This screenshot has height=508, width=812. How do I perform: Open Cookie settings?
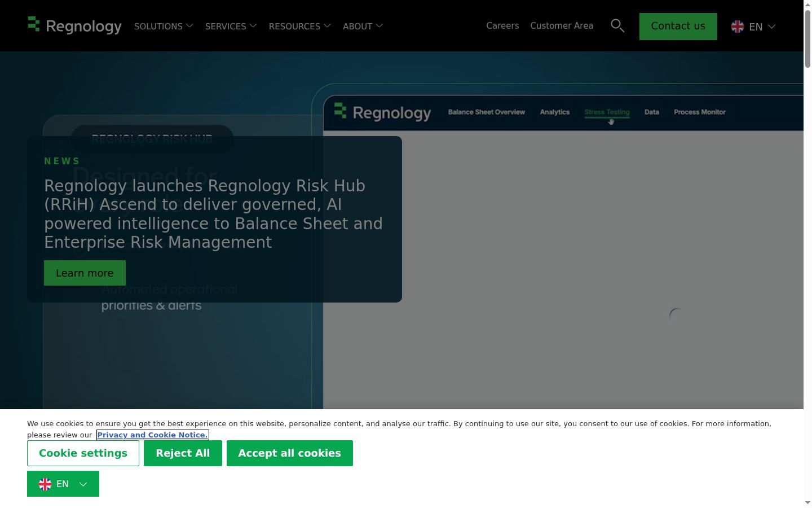[x=83, y=453]
